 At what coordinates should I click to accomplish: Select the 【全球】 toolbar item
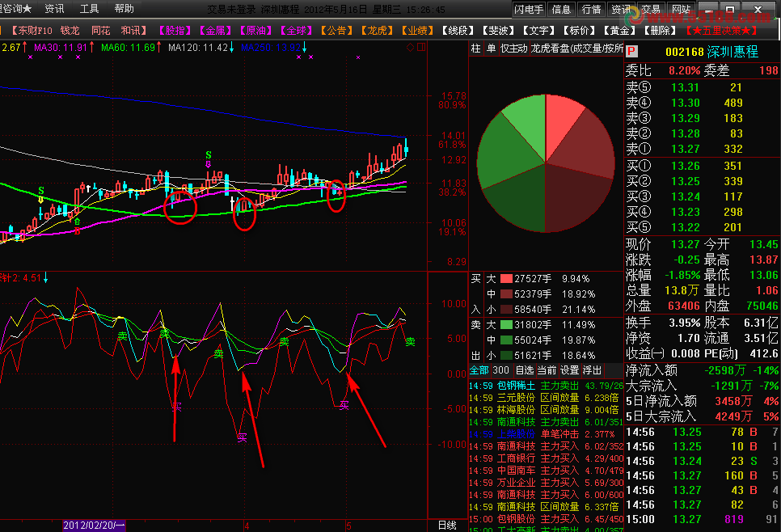(296, 31)
